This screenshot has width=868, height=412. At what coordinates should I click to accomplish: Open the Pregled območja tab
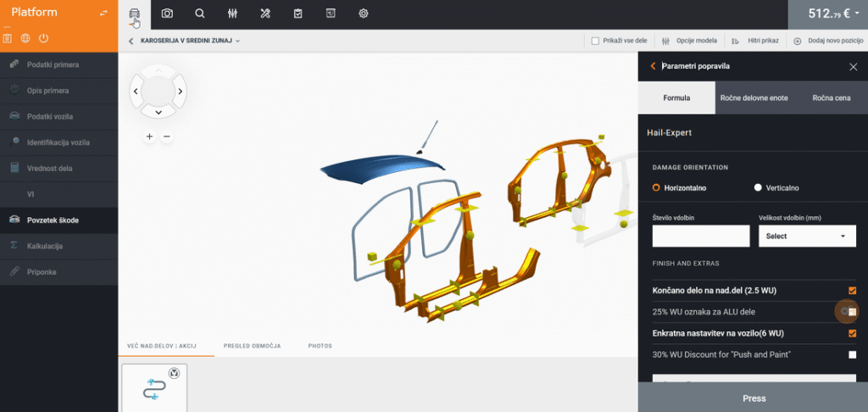click(252, 346)
